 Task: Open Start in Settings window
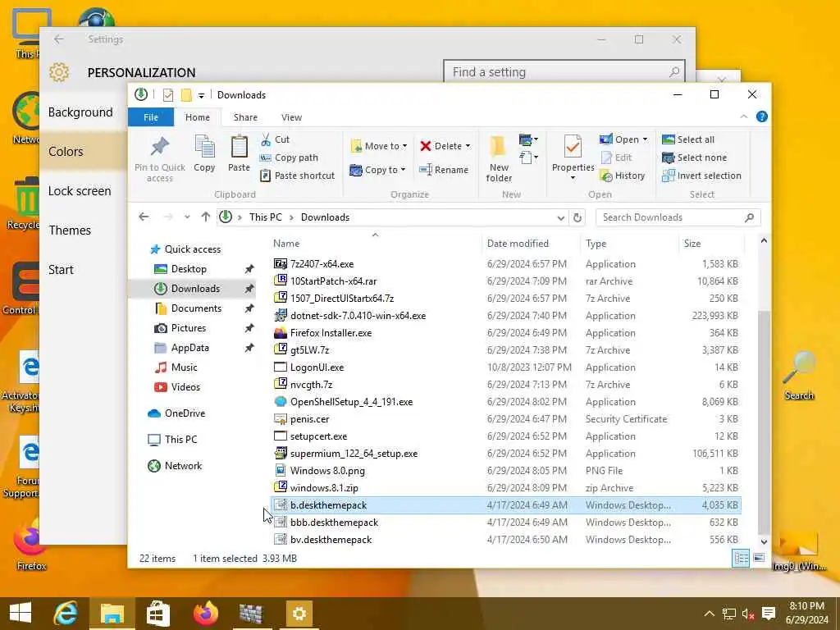(61, 269)
